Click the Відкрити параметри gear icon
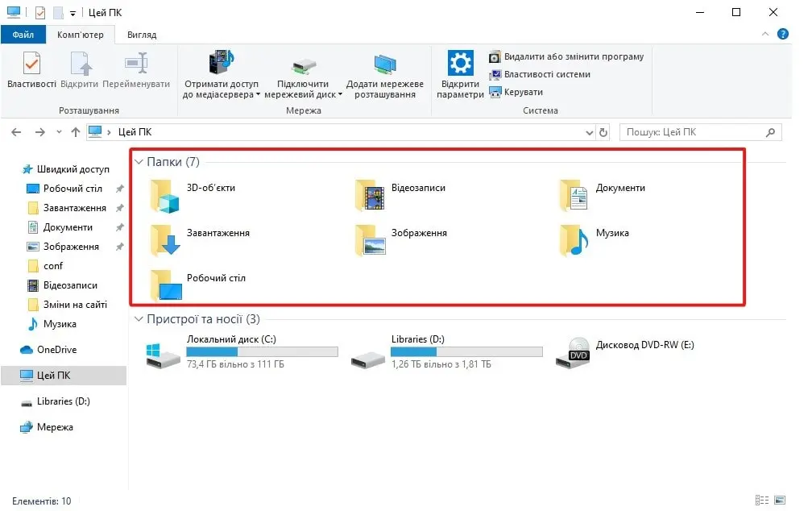812x511 pixels. [460, 63]
